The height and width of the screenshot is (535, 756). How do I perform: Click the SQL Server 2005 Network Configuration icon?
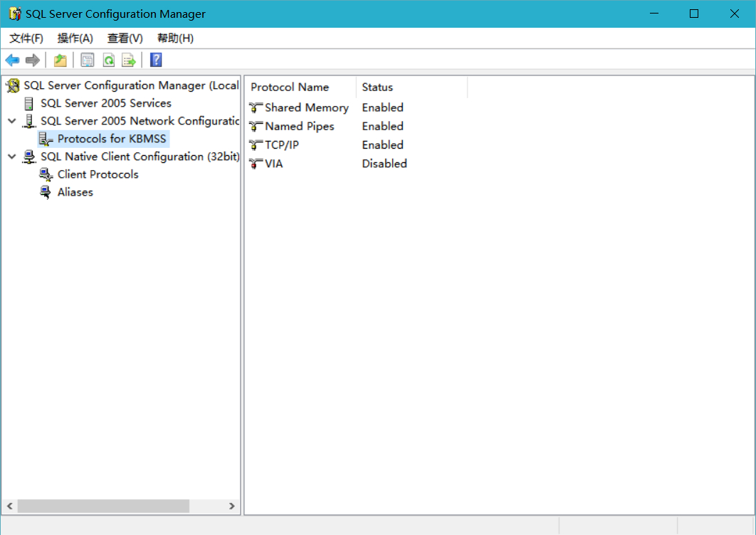click(x=29, y=121)
